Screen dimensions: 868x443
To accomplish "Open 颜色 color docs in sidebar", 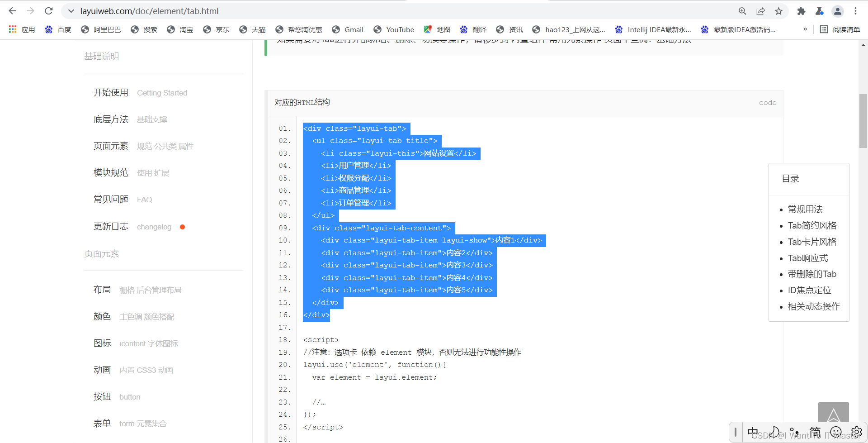I will (x=134, y=317).
